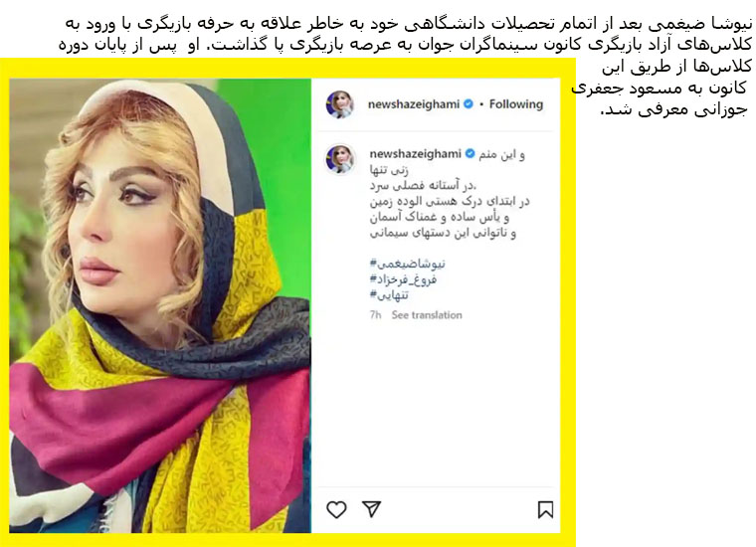Click the 7h post timestamp
The height and width of the screenshot is (547, 756).
[375, 315]
